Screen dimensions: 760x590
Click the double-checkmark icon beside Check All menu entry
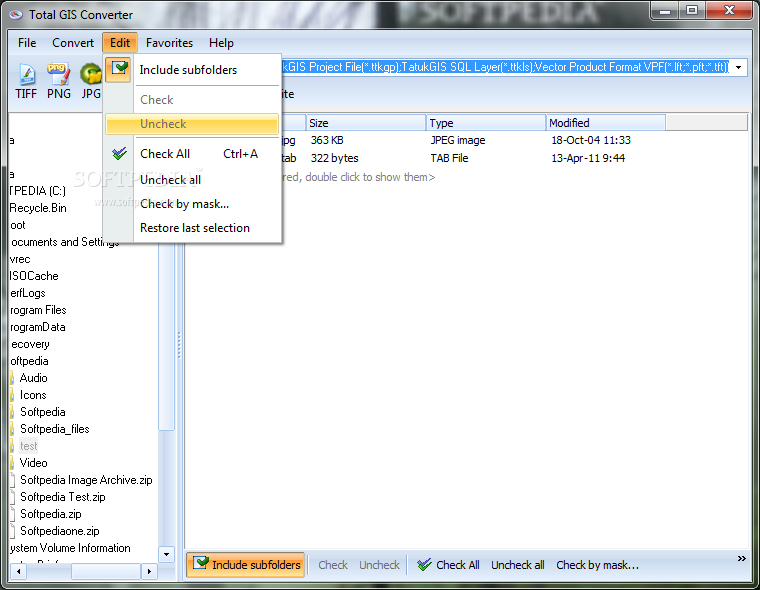tap(119, 154)
